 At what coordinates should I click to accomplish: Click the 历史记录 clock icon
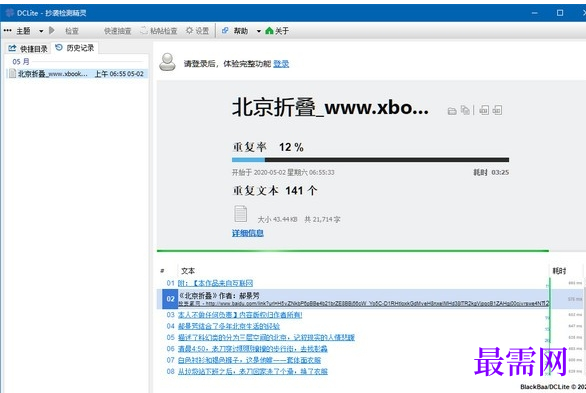[x=59, y=47]
